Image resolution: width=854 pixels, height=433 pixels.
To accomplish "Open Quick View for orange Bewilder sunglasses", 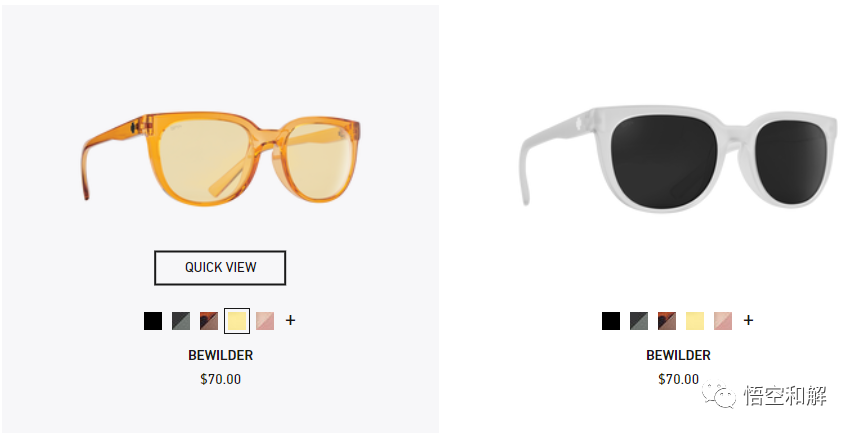I will click(x=220, y=267).
